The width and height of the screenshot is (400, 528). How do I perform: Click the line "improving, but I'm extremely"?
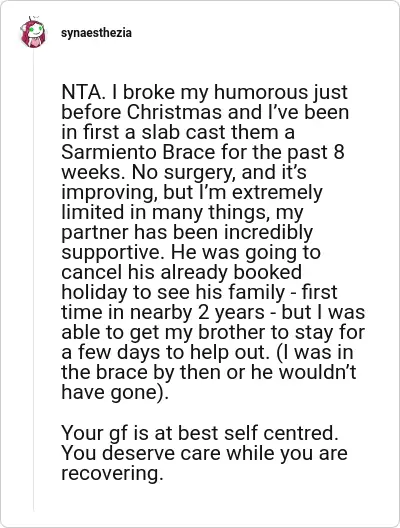coord(192,192)
